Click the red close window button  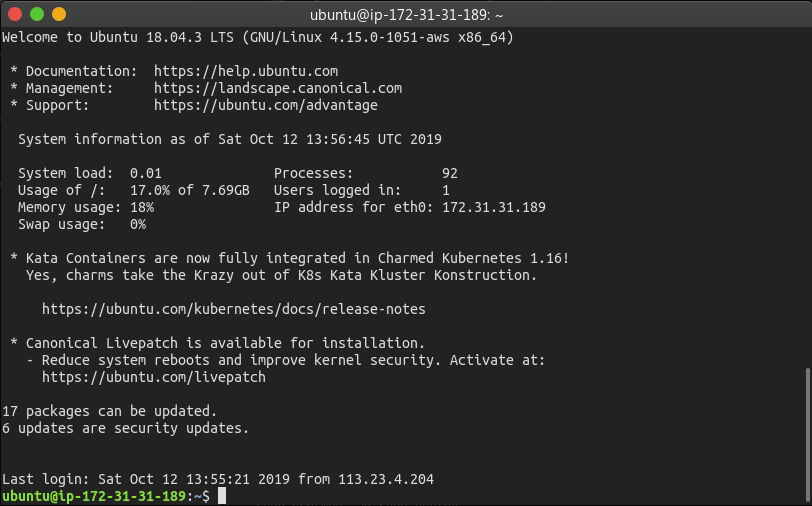pos(15,14)
